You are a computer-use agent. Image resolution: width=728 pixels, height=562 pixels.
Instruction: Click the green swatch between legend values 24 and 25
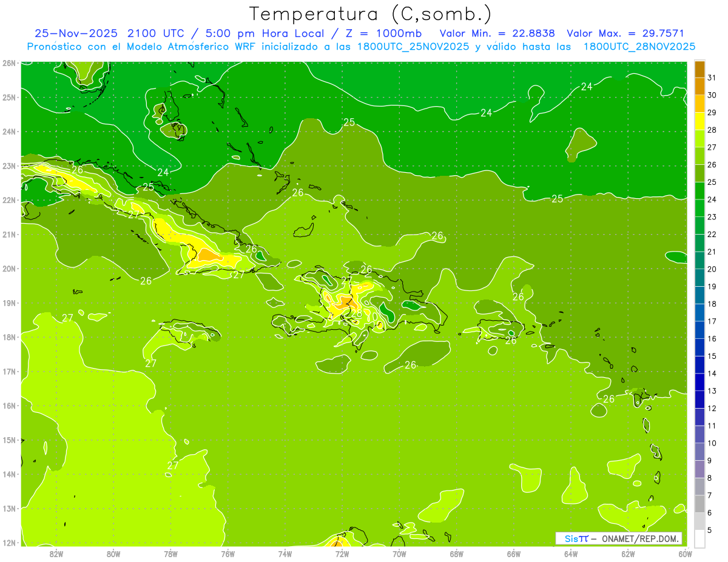click(699, 190)
